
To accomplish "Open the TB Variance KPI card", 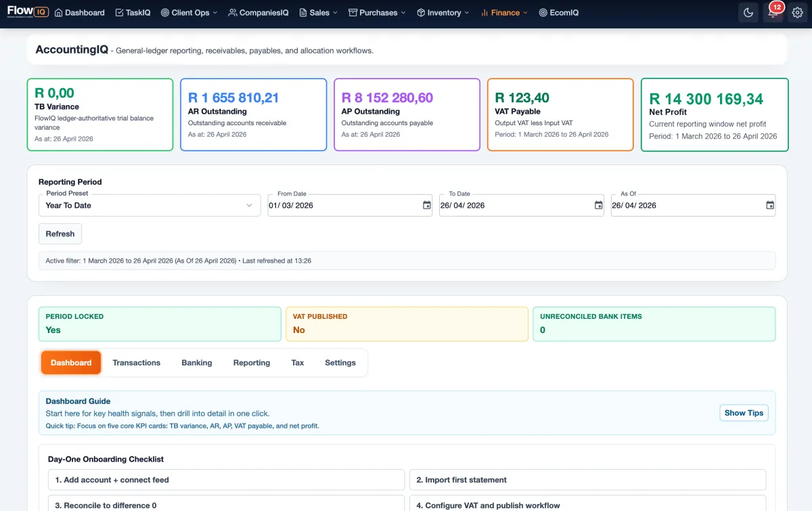I will pyautogui.click(x=100, y=114).
